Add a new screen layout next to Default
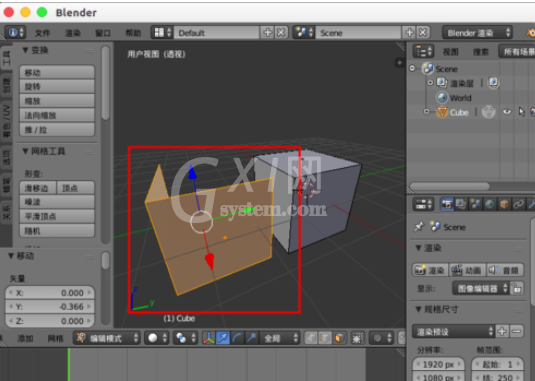The height and width of the screenshot is (381, 535). tap(267, 33)
